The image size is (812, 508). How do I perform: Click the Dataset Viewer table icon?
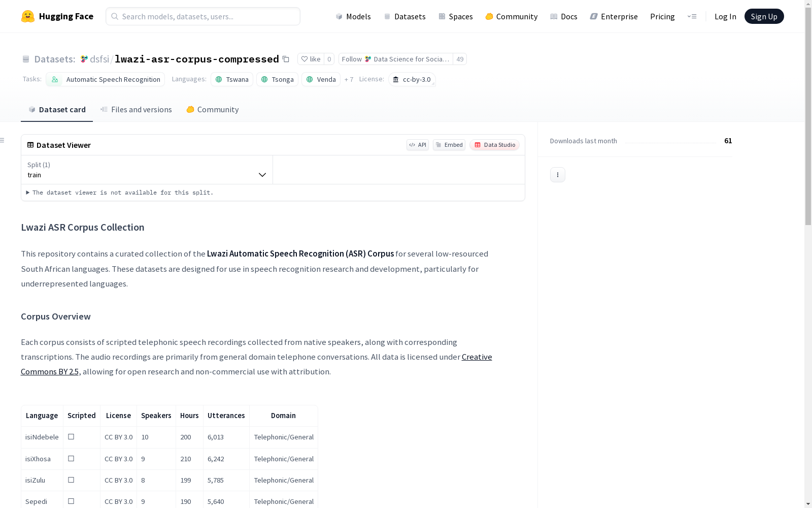(30, 145)
